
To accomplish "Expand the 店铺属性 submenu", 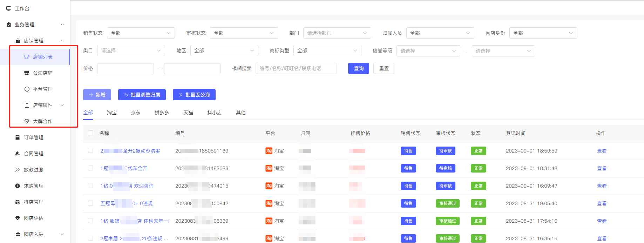I will (x=62, y=105).
